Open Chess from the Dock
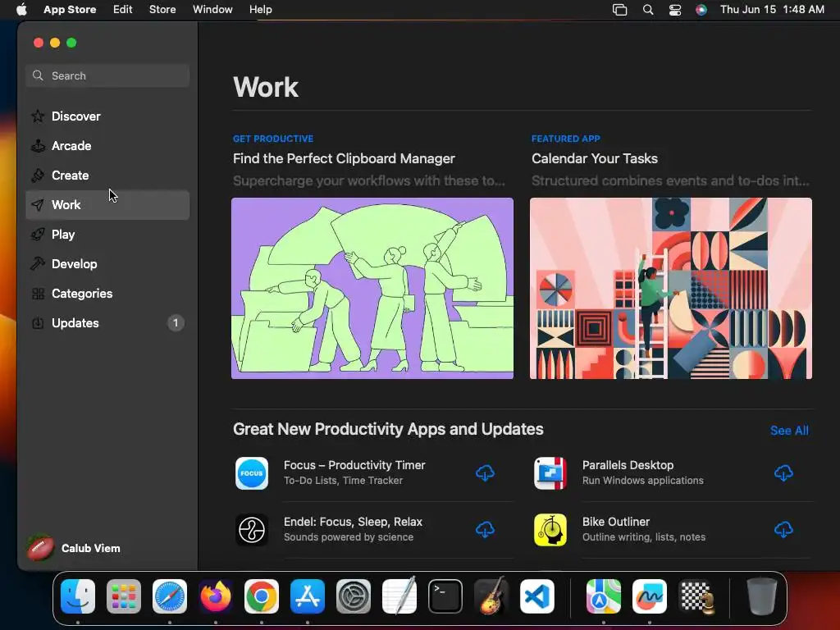Screen dimensions: 840x630 pyautogui.click(x=696, y=596)
